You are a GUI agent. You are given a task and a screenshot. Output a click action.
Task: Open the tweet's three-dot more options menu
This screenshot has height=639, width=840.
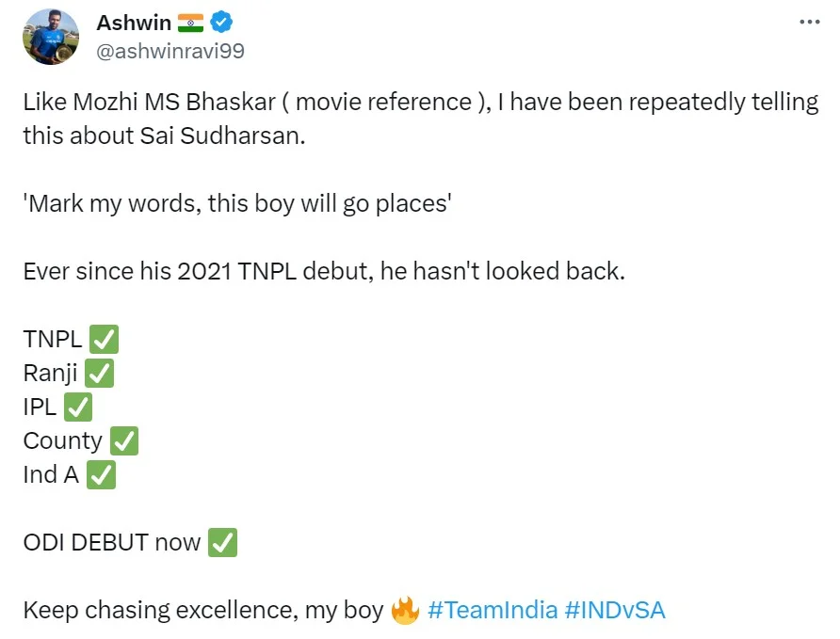(x=808, y=22)
